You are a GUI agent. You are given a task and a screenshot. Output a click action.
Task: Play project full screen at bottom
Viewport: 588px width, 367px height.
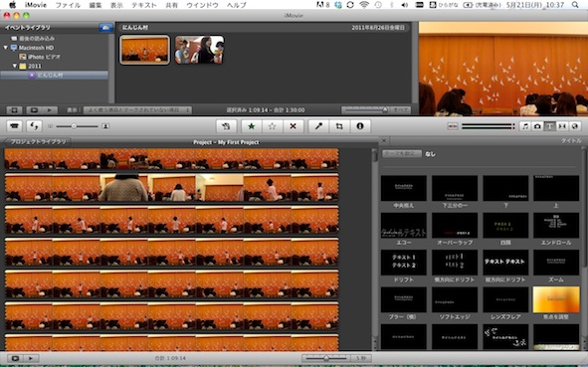coord(15,358)
